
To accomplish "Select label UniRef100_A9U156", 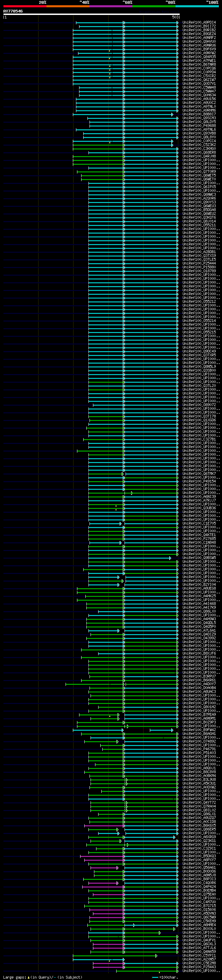I will 199,99.
